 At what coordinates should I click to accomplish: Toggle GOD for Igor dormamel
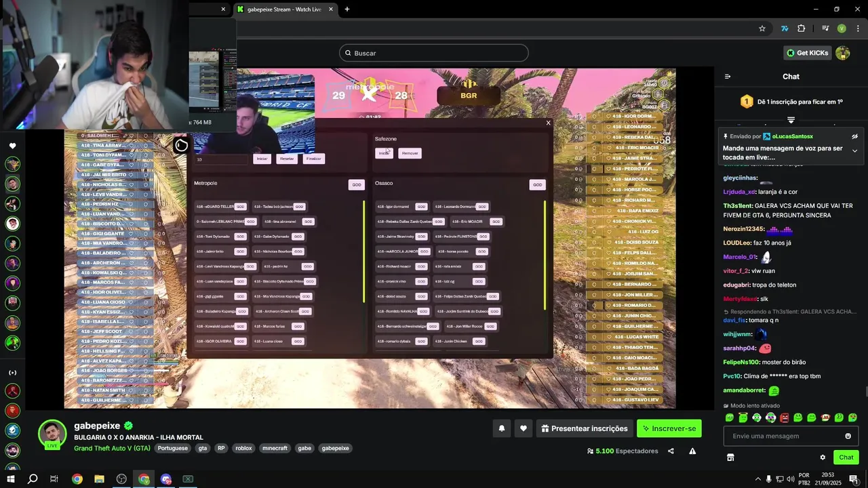coord(421,207)
